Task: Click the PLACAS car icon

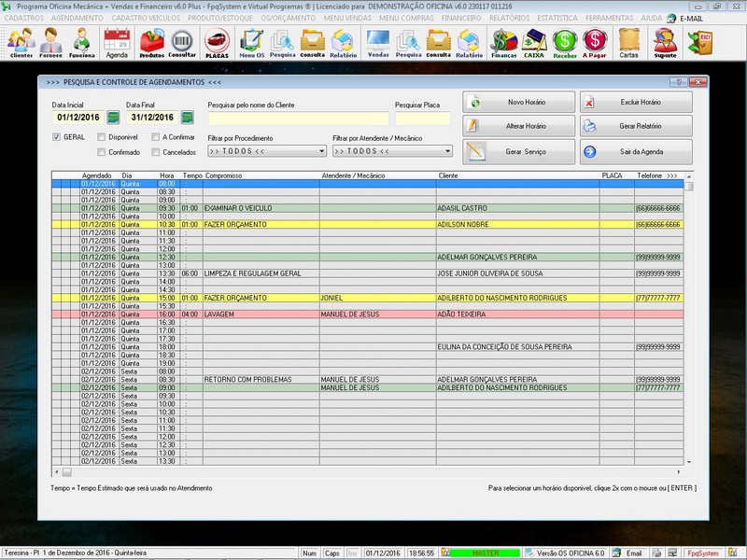Action: tap(217, 42)
